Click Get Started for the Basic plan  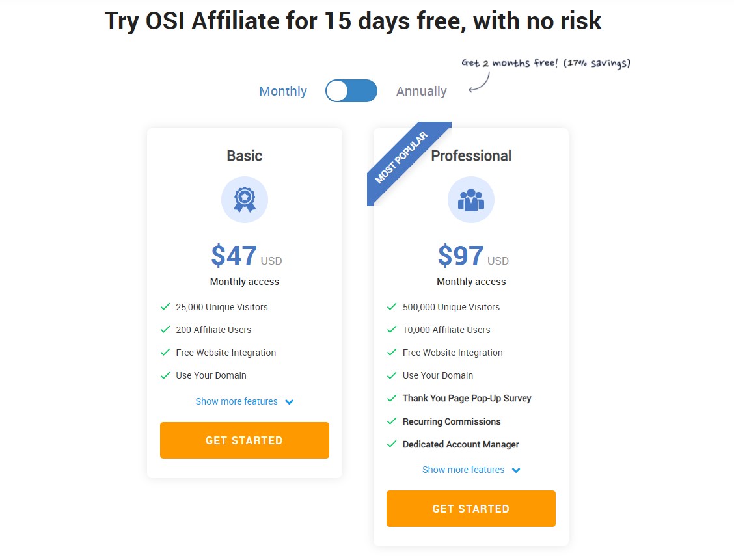pos(245,440)
